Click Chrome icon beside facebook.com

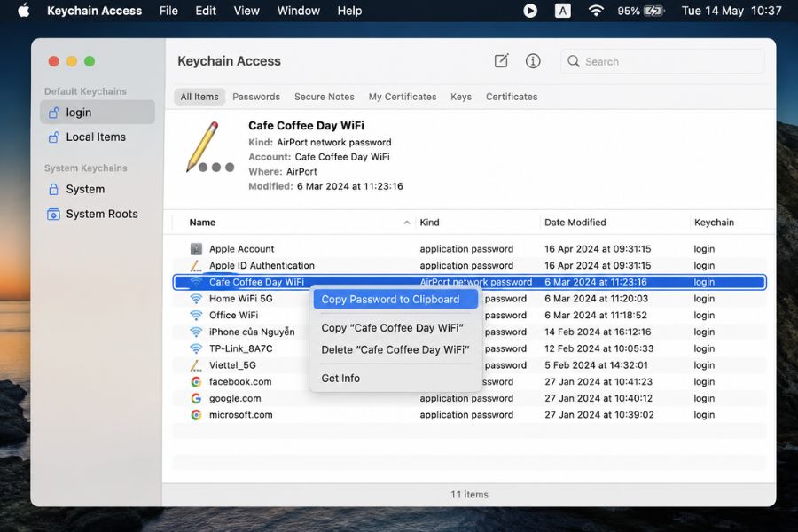[196, 382]
